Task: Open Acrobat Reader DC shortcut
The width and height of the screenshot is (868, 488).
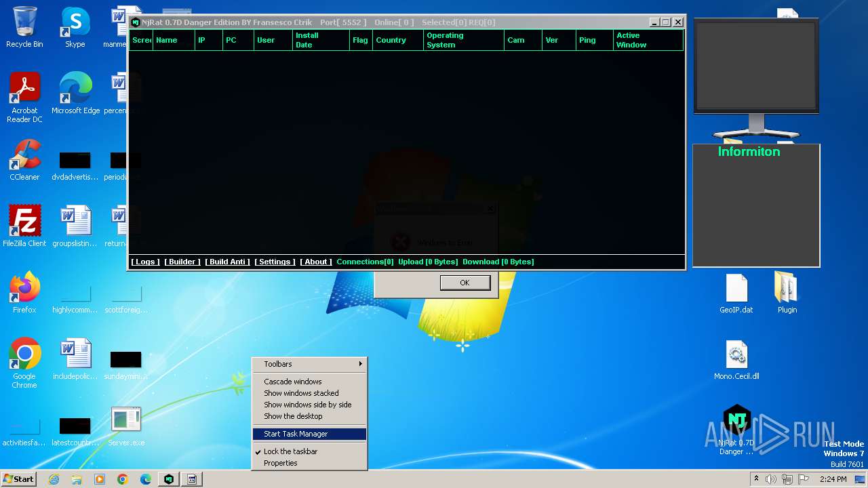Action: click(x=24, y=98)
